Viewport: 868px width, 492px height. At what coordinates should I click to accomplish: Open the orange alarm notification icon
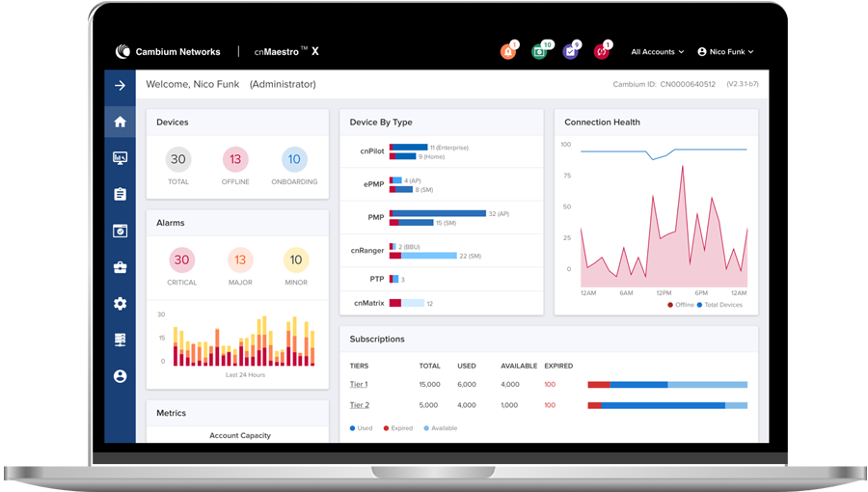click(508, 51)
